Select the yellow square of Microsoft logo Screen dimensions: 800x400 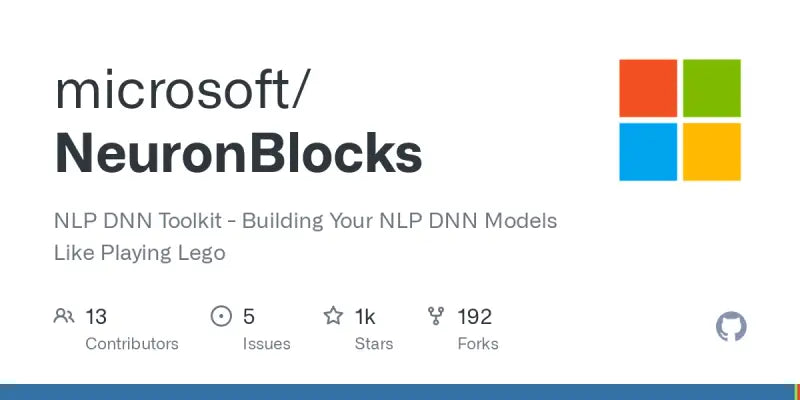coord(712,152)
